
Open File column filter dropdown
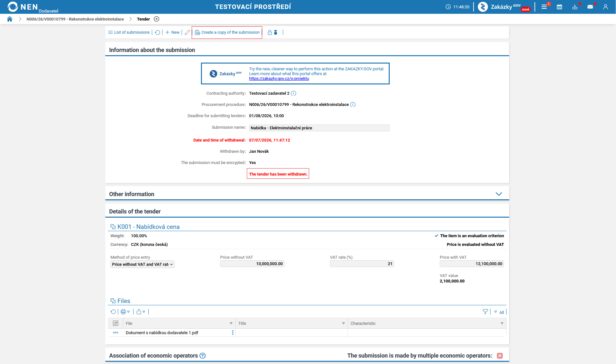click(x=231, y=323)
